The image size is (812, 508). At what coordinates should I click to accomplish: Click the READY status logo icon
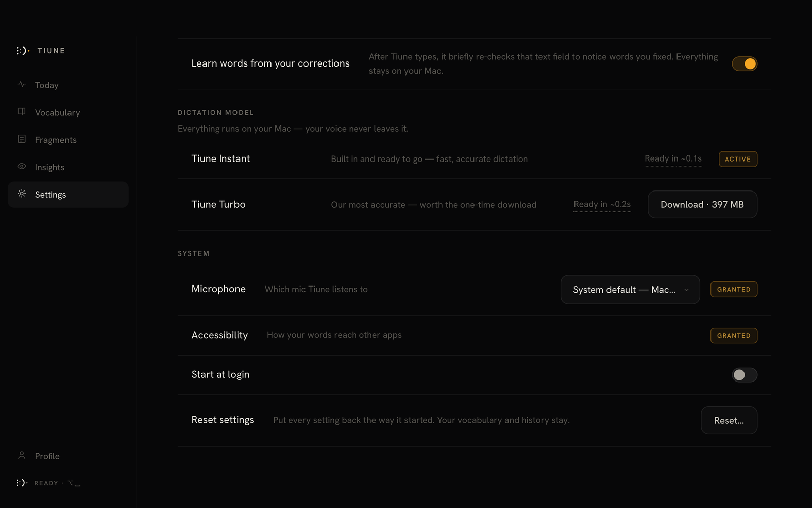pos(22,483)
